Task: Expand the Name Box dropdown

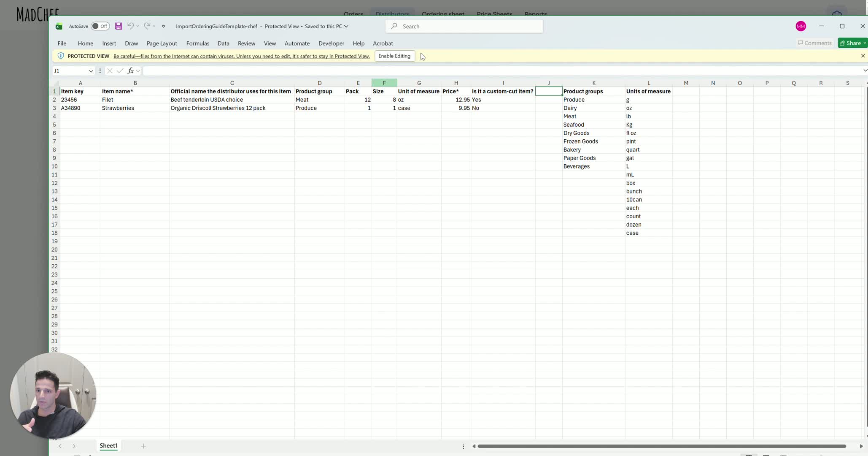Action: [x=91, y=71]
